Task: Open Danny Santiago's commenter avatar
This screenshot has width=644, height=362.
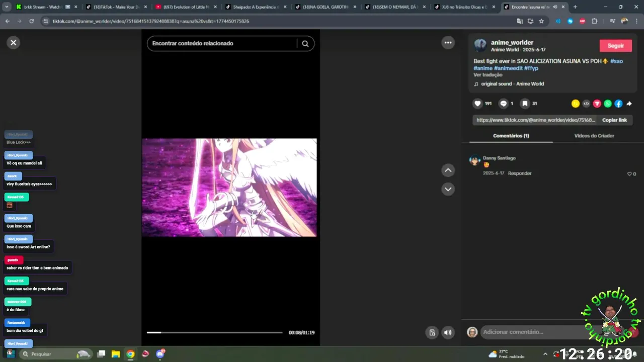Action: (474, 160)
